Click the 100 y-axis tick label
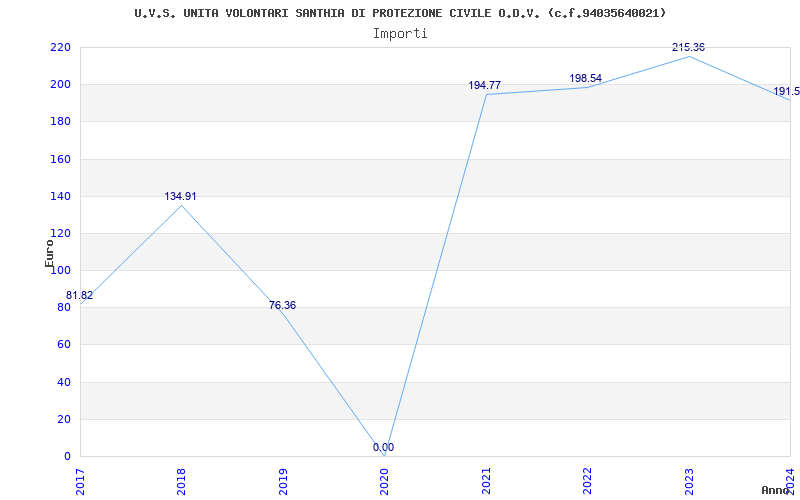 tap(60, 270)
